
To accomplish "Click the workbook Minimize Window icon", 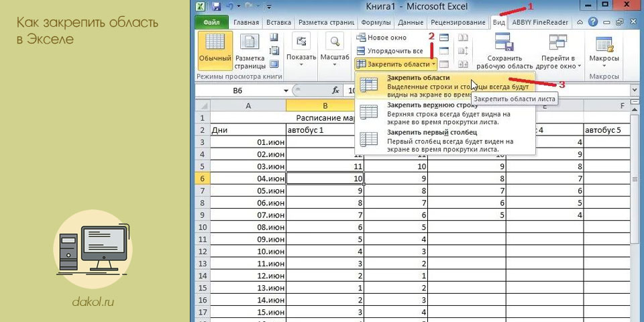I will click(x=606, y=22).
